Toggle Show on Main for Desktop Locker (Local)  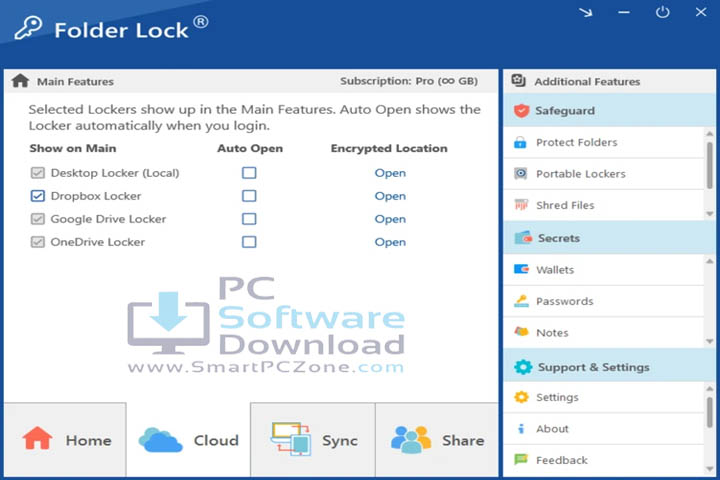(38, 173)
